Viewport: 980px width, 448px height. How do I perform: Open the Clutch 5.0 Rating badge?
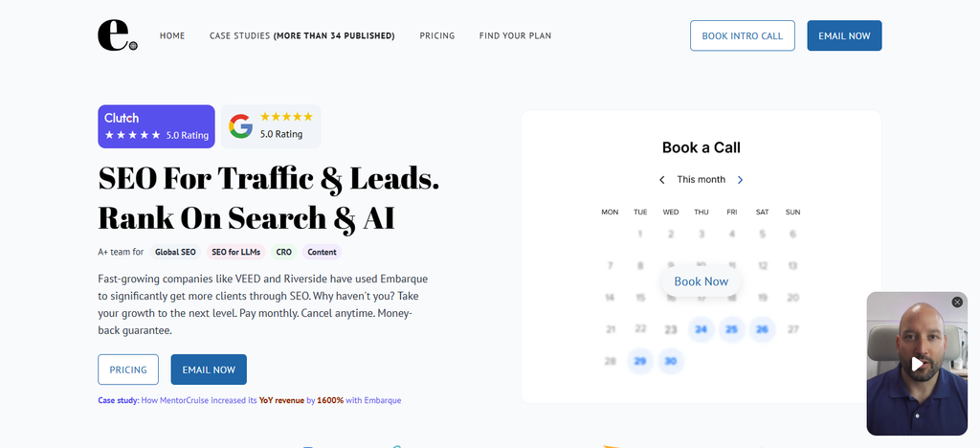coord(156,126)
